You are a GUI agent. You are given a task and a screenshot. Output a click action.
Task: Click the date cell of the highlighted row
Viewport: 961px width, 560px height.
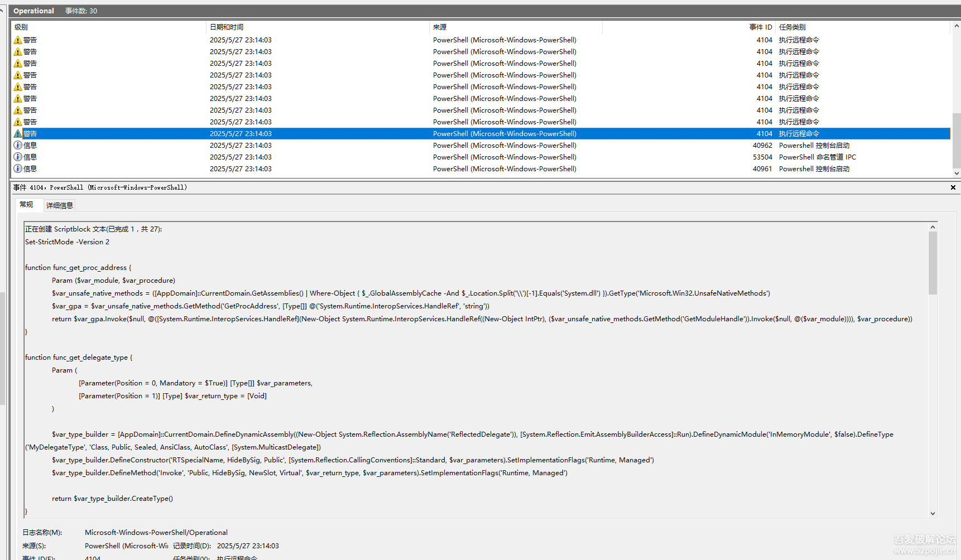click(x=241, y=134)
